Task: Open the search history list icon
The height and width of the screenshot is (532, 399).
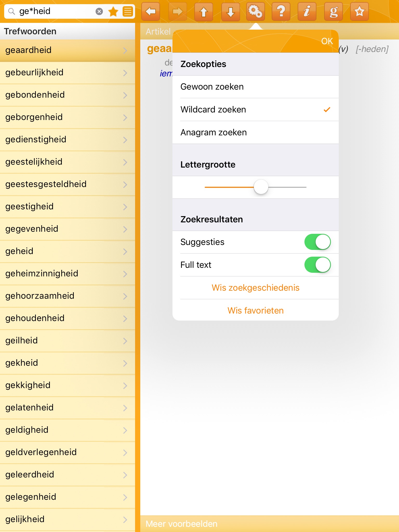Action: (128, 11)
